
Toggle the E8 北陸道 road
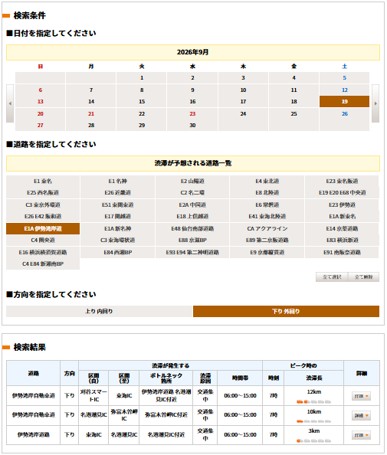coord(267,193)
